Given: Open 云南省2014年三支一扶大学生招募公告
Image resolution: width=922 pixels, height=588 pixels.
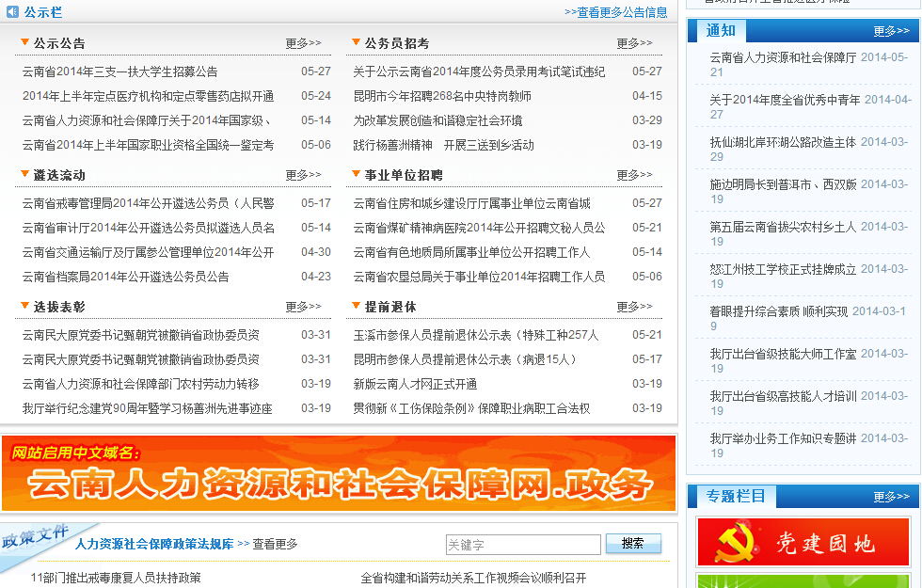Looking at the screenshot, I should pos(120,72).
